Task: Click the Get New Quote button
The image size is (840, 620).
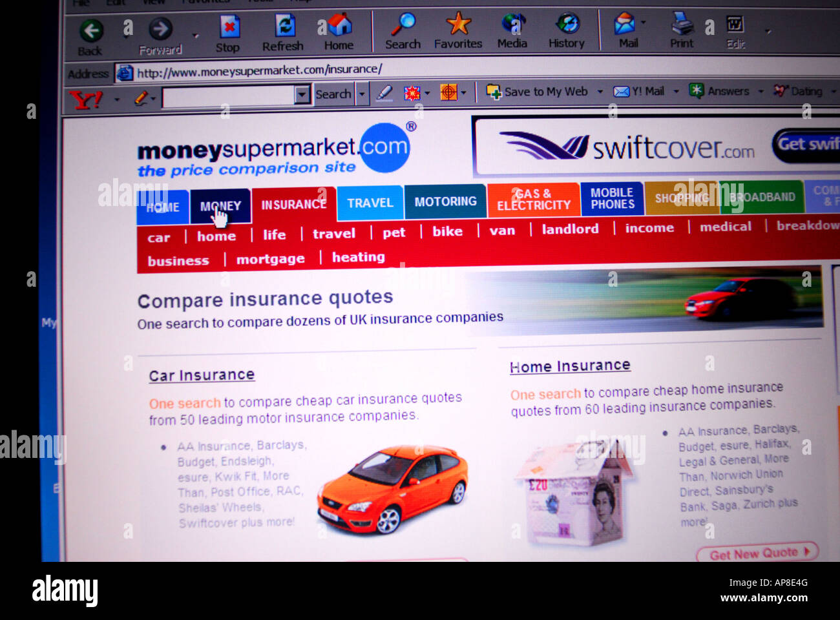Action: (x=757, y=553)
